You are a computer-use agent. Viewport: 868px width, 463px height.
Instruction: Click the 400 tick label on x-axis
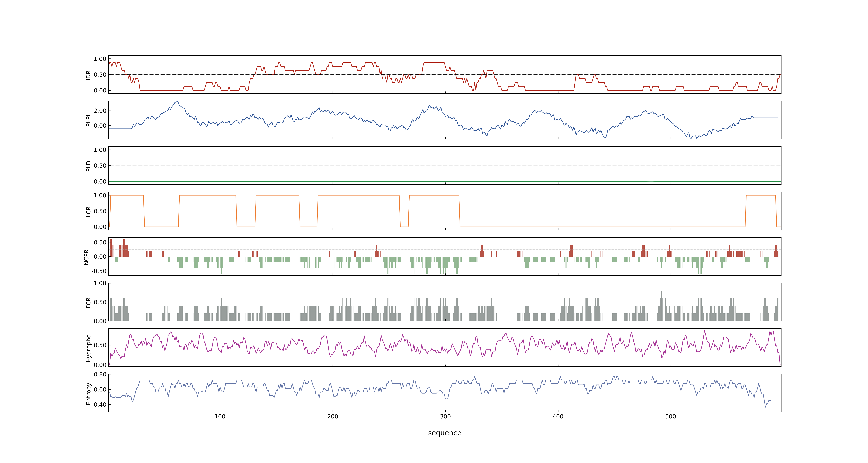pyautogui.click(x=558, y=416)
